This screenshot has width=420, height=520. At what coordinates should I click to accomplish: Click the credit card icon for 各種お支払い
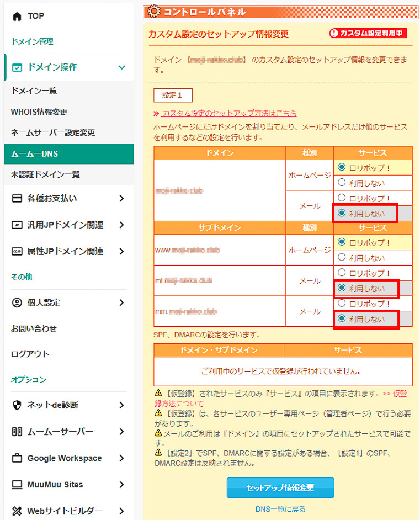pos(17,199)
